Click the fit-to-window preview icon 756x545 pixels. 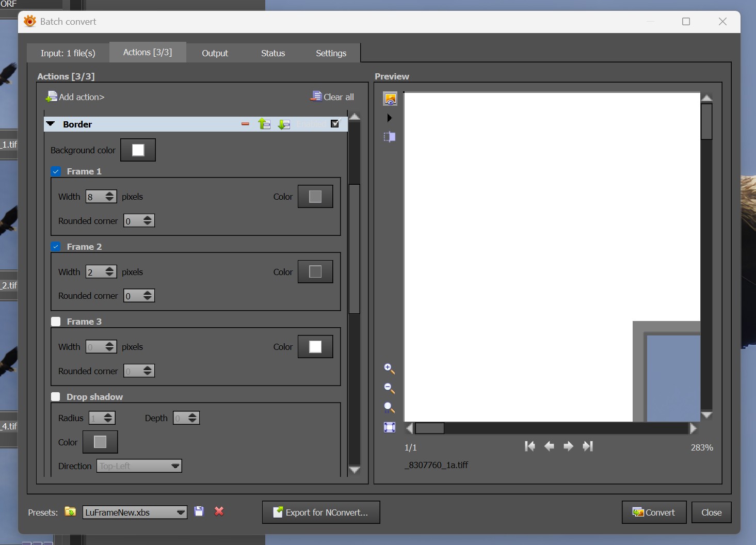(389, 427)
